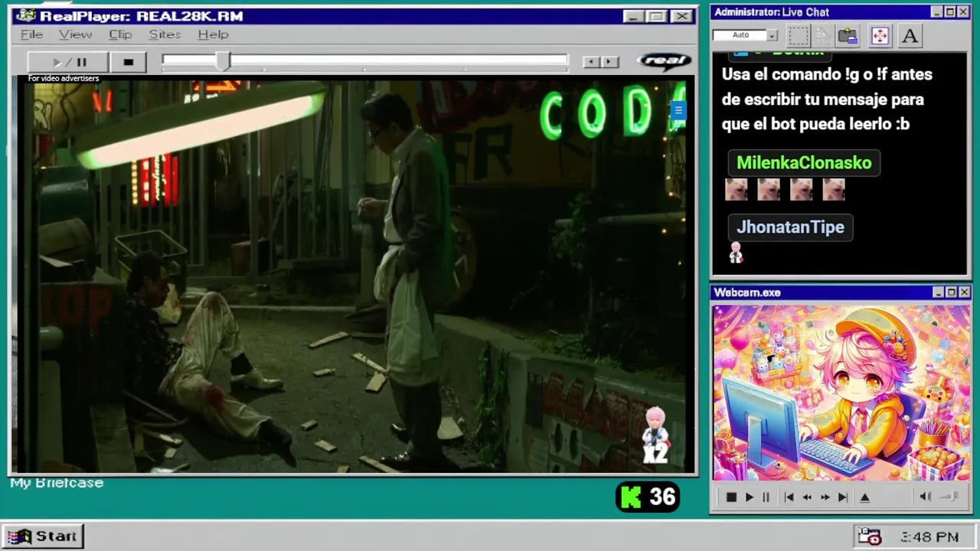This screenshot has height=551, width=980.
Task: Open the Sites menu in RealPlayer
Action: 165,34
